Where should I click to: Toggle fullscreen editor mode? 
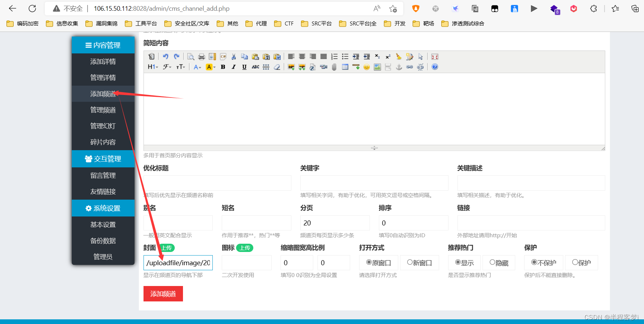coord(435,57)
